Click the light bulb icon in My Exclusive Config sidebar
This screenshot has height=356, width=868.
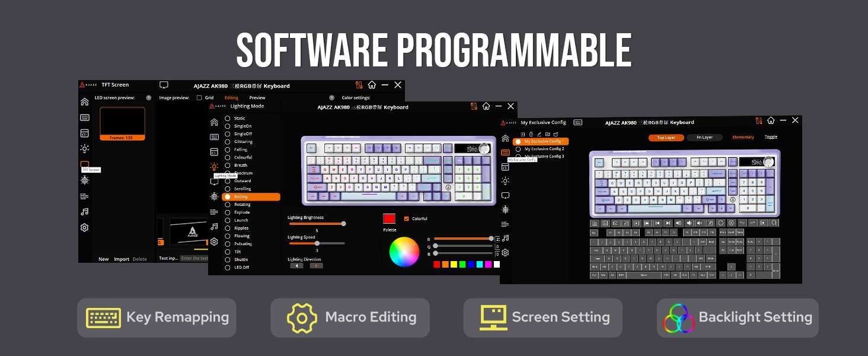(505, 181)
